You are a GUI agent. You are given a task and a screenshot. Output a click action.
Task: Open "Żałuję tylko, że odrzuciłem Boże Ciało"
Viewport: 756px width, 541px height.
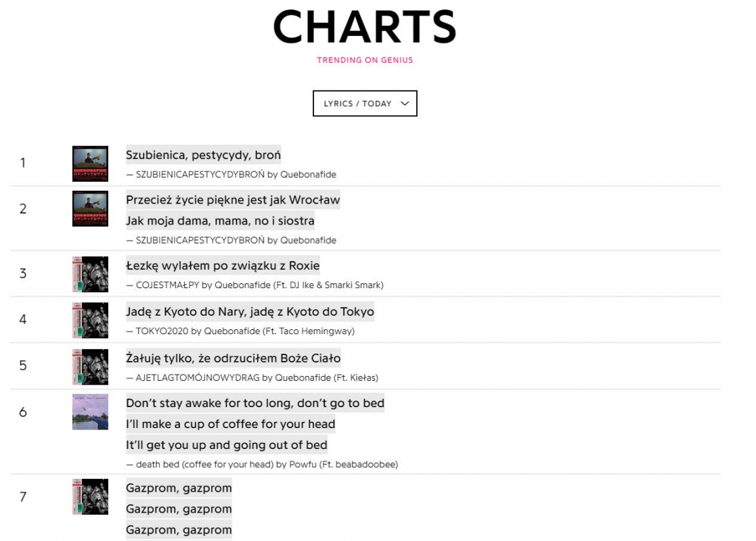[234, 358]
